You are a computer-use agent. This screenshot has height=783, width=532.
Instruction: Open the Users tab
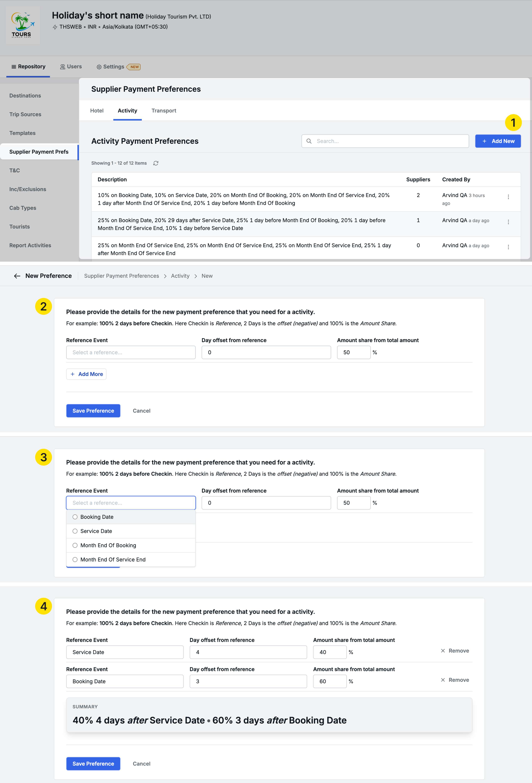pyautogui.click(x=71, y=67)
